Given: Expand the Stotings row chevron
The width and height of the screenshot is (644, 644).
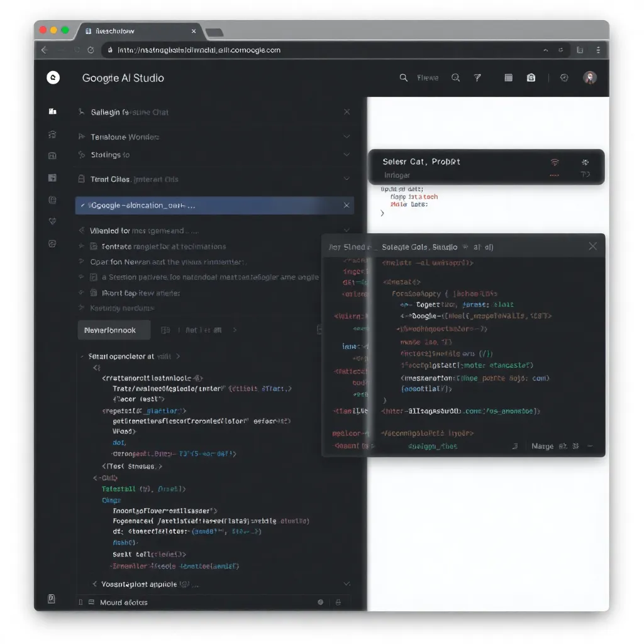Looking at the screenshot, I should pyautogui.click(x=346, y=155).
